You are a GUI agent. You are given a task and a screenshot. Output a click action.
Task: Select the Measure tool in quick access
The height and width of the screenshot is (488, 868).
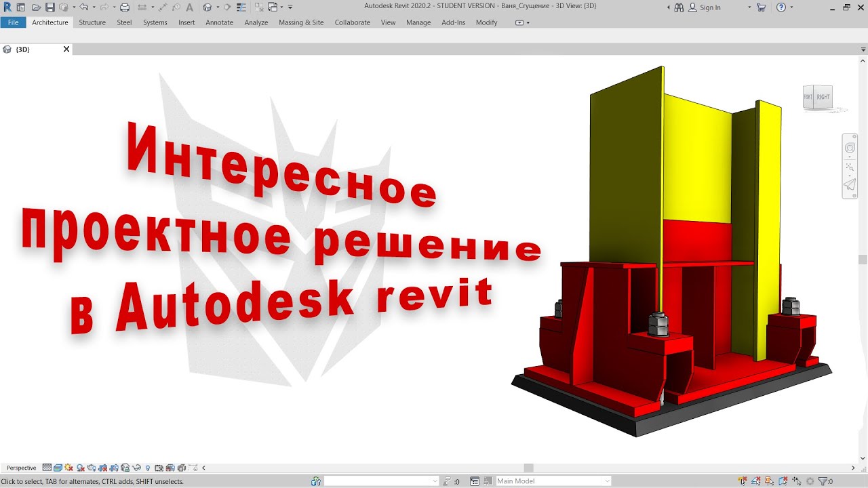click(142, 7)
